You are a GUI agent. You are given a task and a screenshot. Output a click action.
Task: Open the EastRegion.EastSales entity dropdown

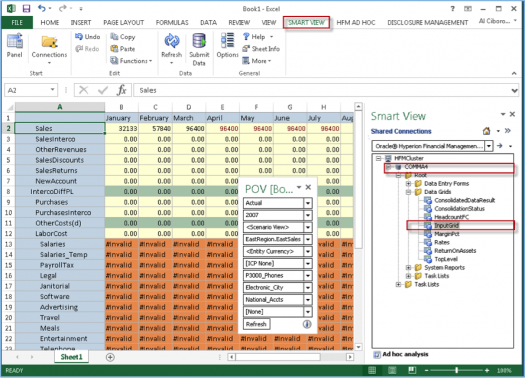click(x=307, y=239)
